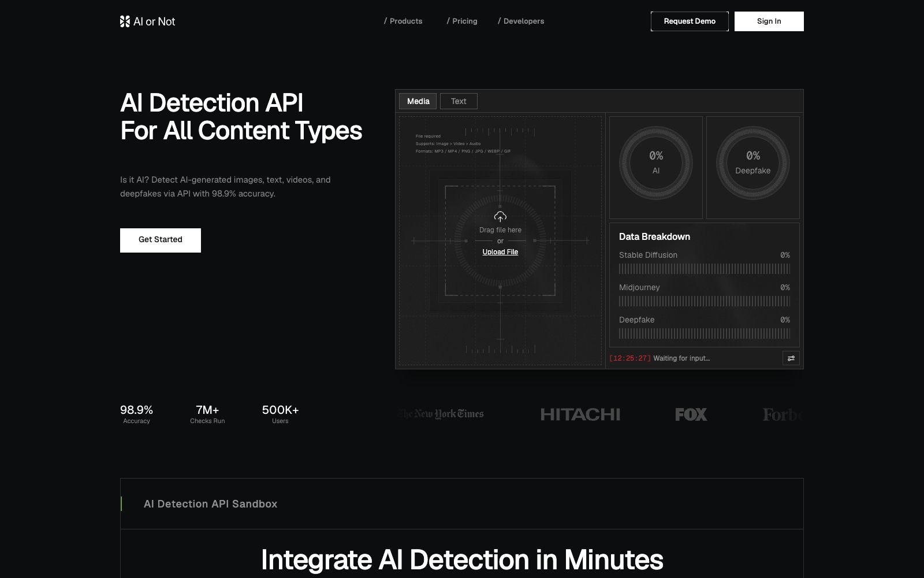Click the Integrate AI Detection in Minutes heading

tap(462, 560)
